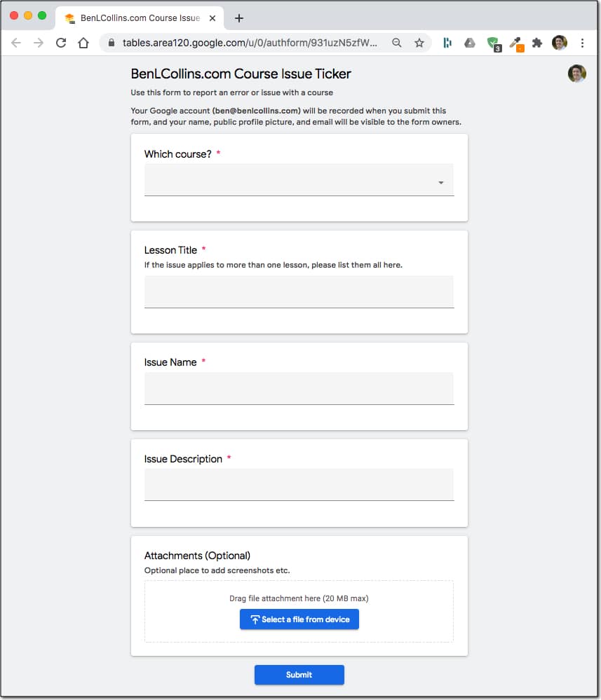
Task: Open the Chrome three-dot menu
Action: pyautogui.click(x=582, y=43)
